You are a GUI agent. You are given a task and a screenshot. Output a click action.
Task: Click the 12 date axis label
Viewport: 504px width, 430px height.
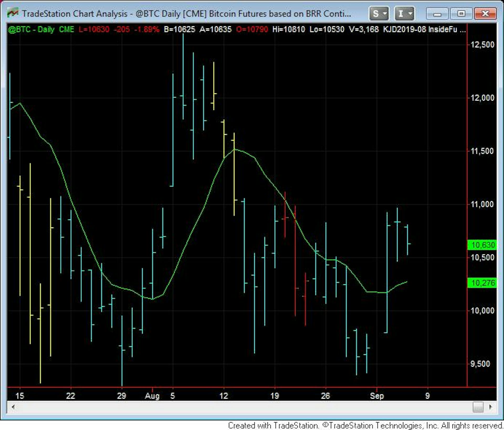pos(224,396)
